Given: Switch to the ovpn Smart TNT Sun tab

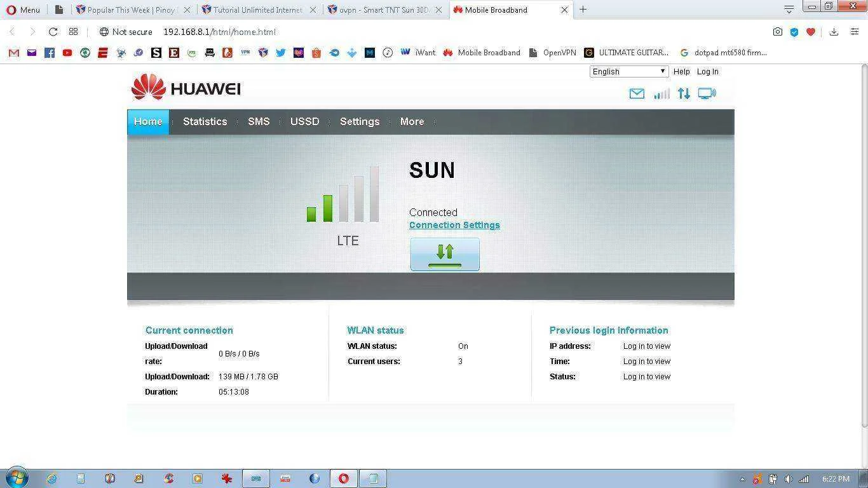Looking at the screenshot, I should 385,10.
